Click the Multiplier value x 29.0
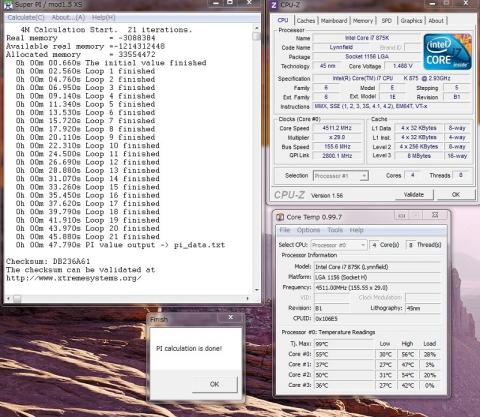Image resolution: width=480 pixels, height=417 pixels. tap(337, 137)
